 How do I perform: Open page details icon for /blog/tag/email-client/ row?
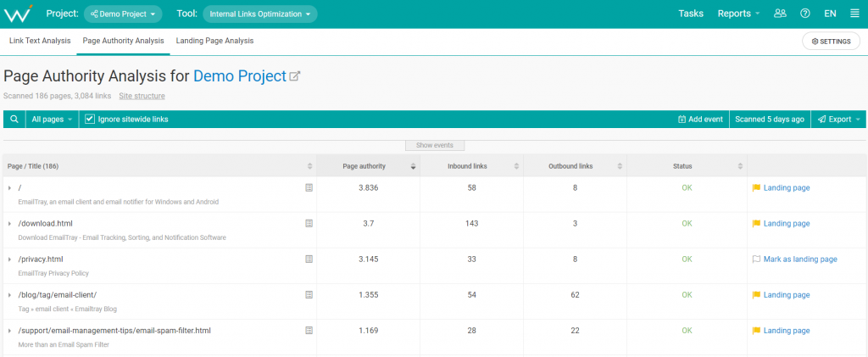tap(309, 295)
